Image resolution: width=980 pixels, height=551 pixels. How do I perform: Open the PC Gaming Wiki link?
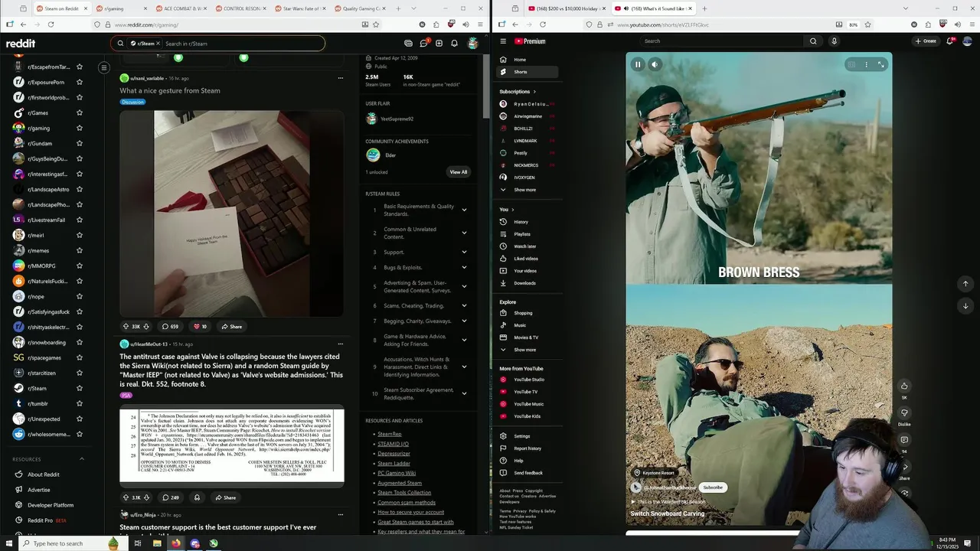pyautogui.click(x=397, y=473)
